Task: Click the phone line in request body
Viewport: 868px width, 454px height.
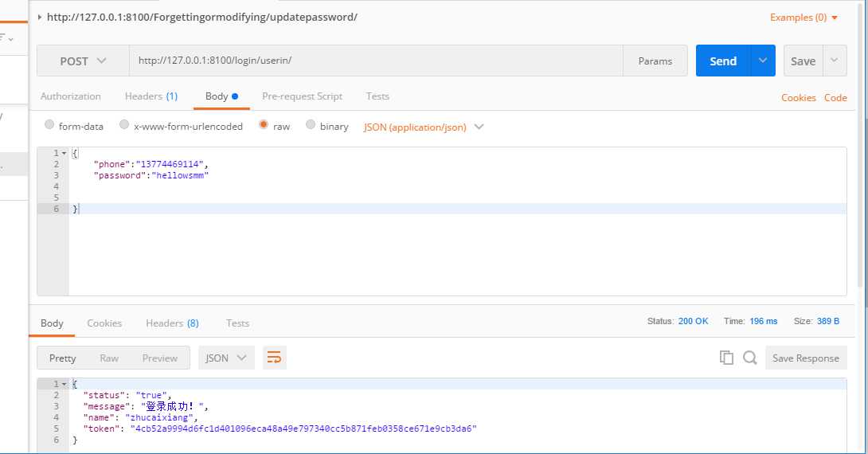Action: point(151,164)
